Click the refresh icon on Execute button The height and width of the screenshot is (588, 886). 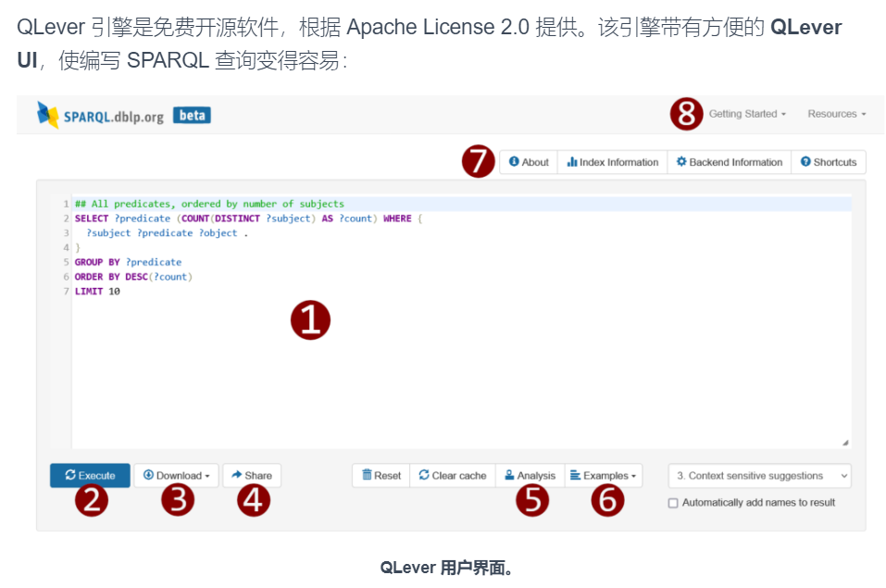coord(70,475)
